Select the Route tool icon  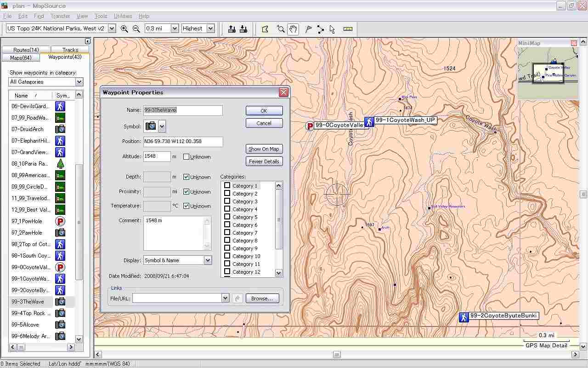point(320,29)
